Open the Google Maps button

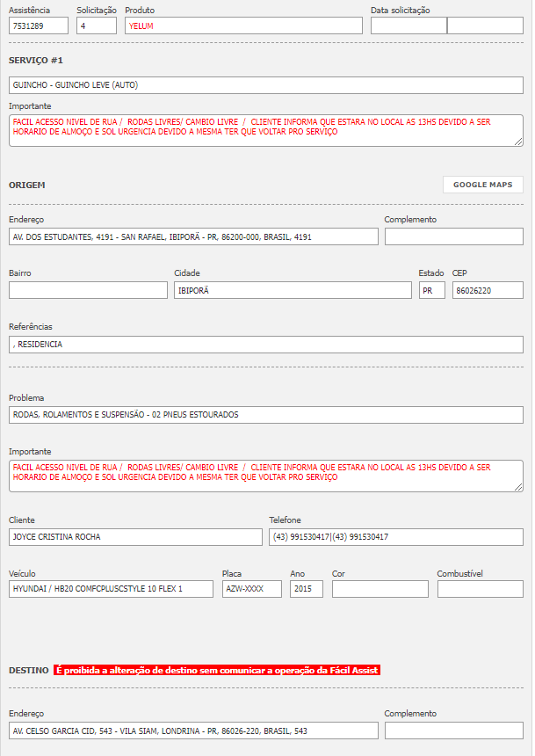tap(483, 185)
